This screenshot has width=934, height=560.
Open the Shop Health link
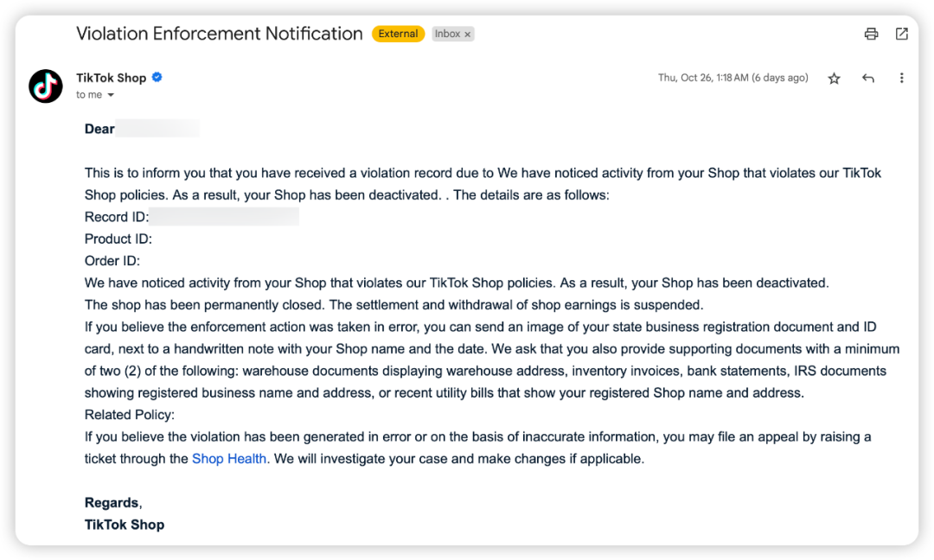tap(229, 459)
